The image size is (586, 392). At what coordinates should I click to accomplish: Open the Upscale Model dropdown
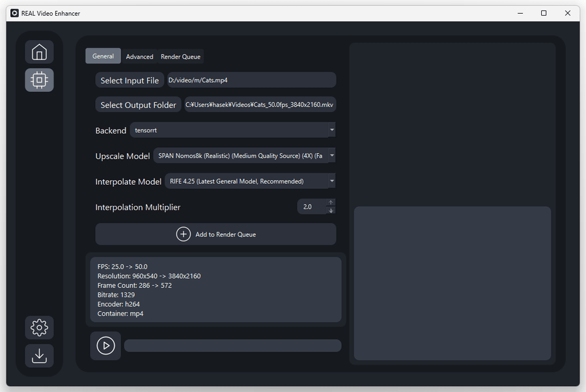click(x=244, y=156)
